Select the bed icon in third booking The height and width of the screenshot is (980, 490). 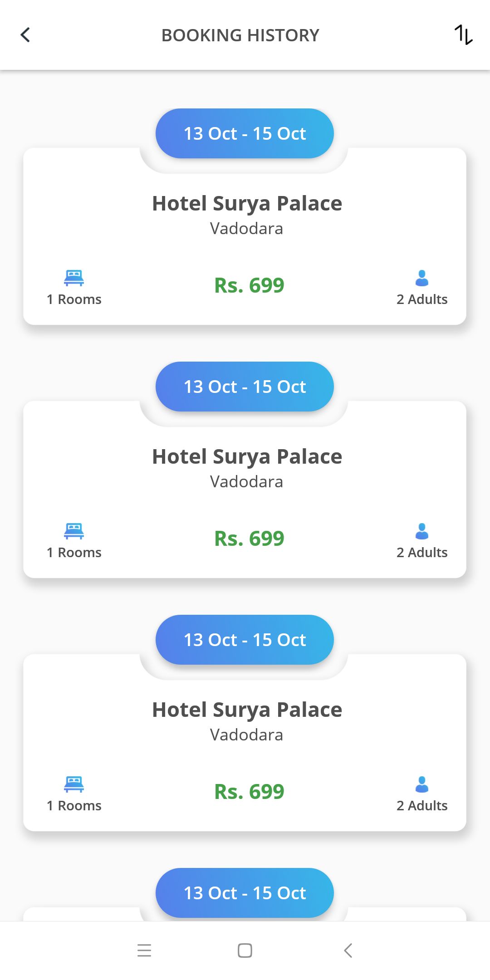(x=74, y=784)
